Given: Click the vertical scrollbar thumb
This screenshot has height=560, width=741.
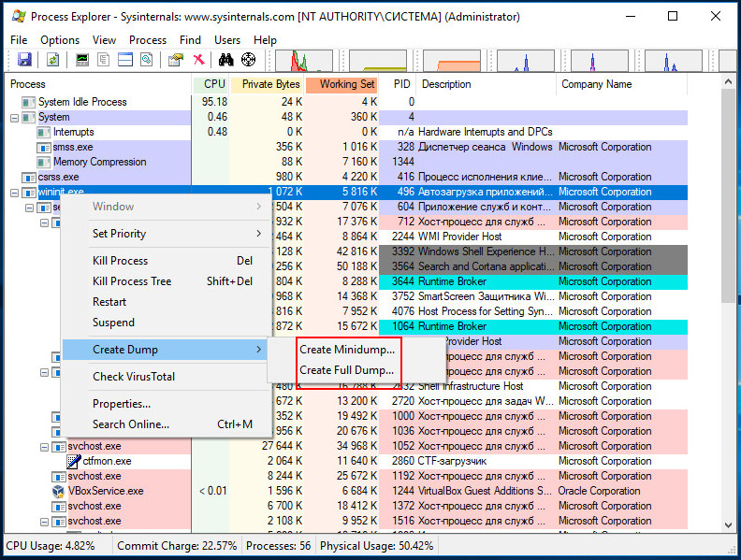Looking at the screenshot, I should 728,196.
